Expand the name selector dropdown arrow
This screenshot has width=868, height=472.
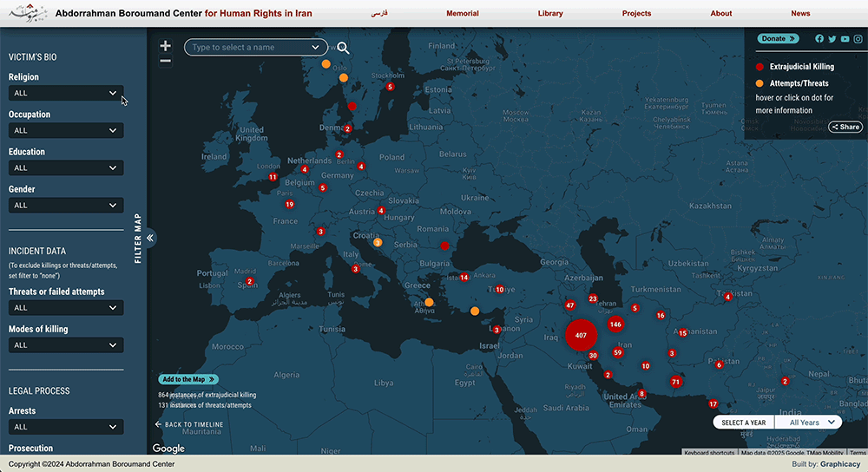coord(316,48)
